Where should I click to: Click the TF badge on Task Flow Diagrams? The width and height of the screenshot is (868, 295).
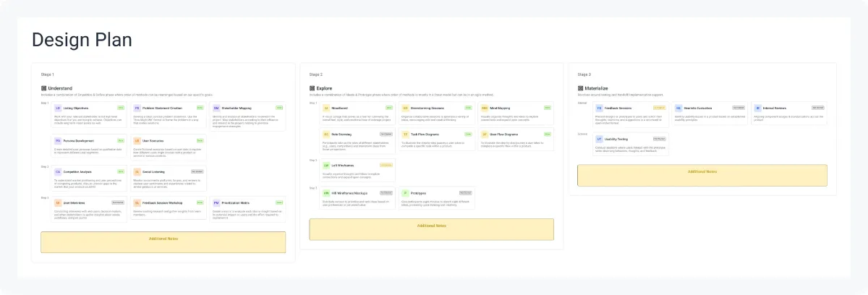406,134
